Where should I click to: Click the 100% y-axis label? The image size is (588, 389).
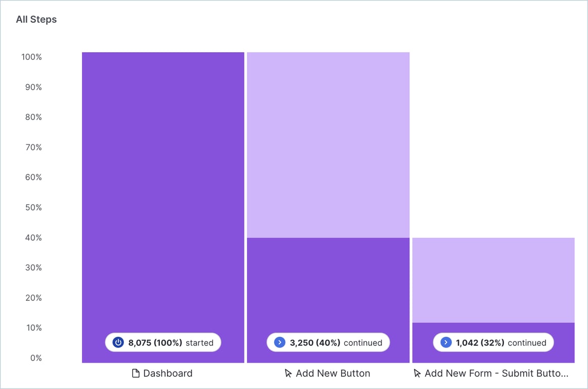point(31,57)
